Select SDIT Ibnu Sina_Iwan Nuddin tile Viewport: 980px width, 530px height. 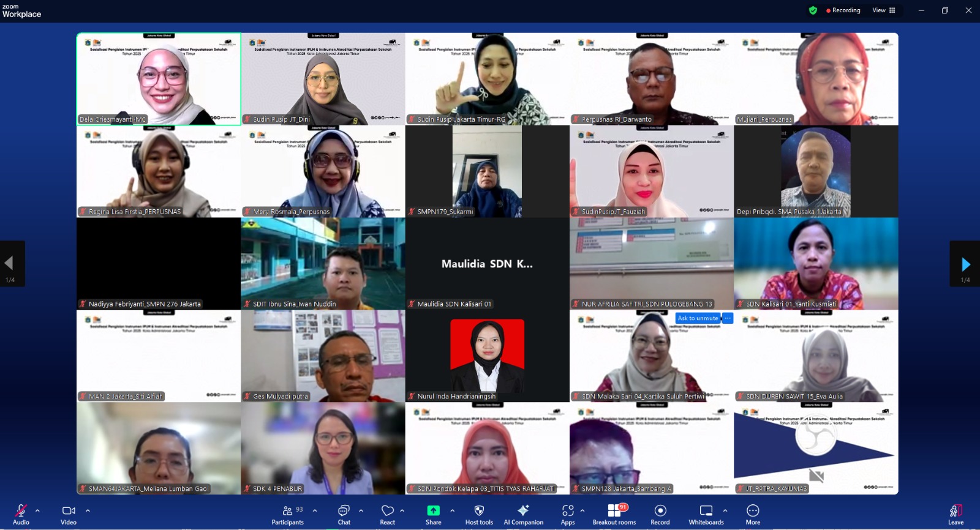pos(323,264)
